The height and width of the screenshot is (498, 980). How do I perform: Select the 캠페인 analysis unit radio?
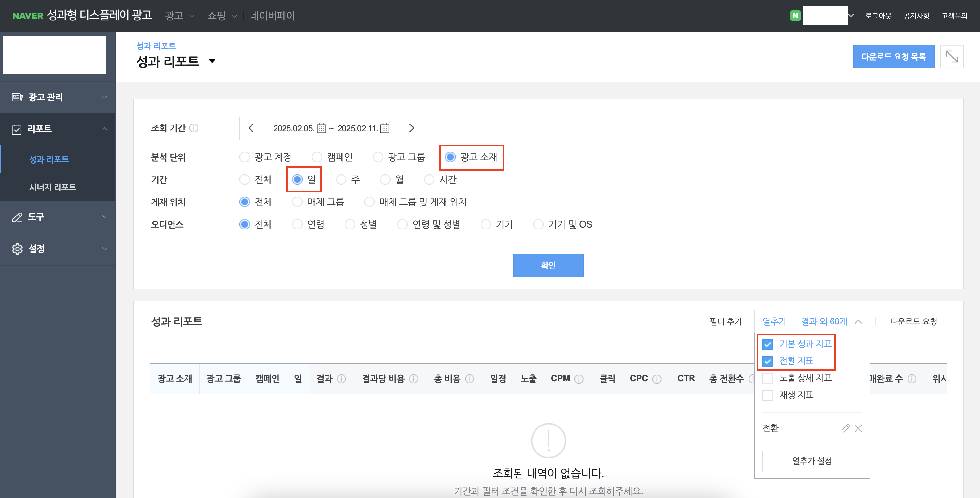(316, 157)
